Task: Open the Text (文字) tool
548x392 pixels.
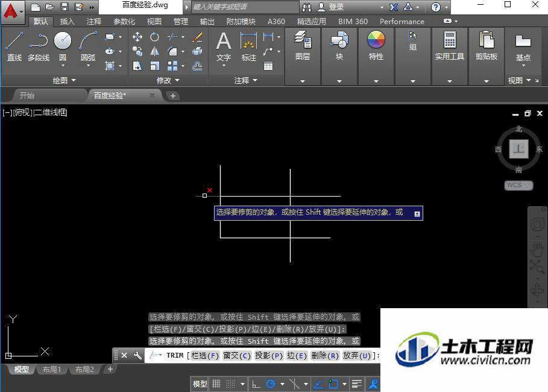Action: point(223,47)
